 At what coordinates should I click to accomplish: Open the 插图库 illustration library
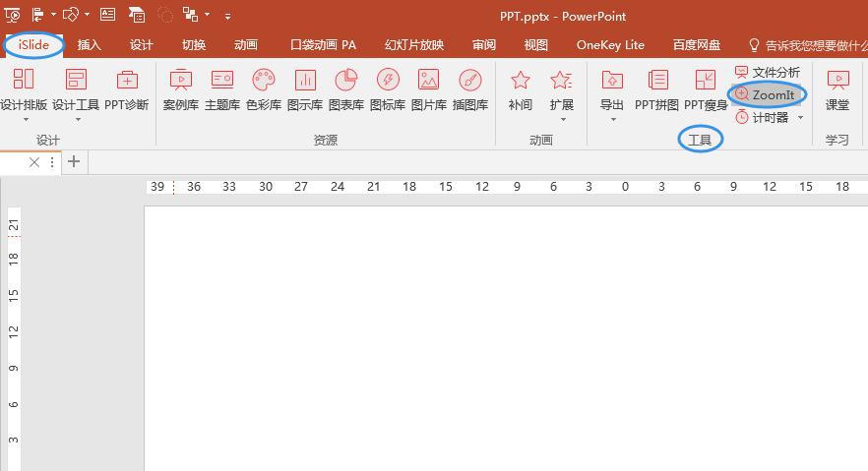470,88
